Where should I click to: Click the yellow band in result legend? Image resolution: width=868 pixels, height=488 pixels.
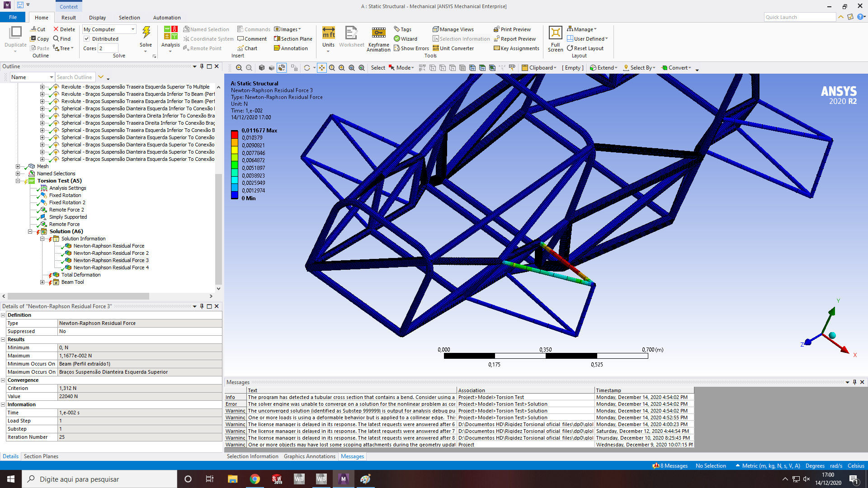(x=235, y=150)
